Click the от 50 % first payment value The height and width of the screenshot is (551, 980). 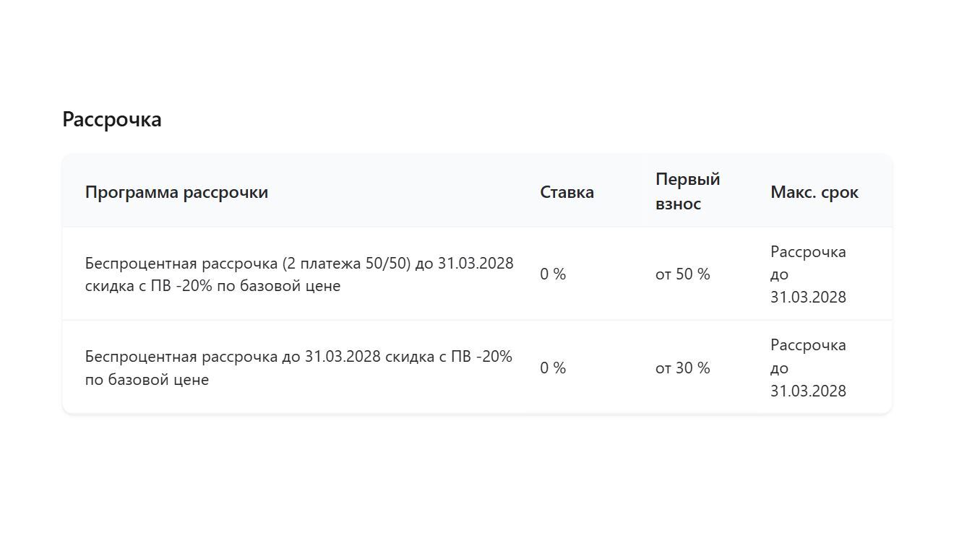(683, 274)
